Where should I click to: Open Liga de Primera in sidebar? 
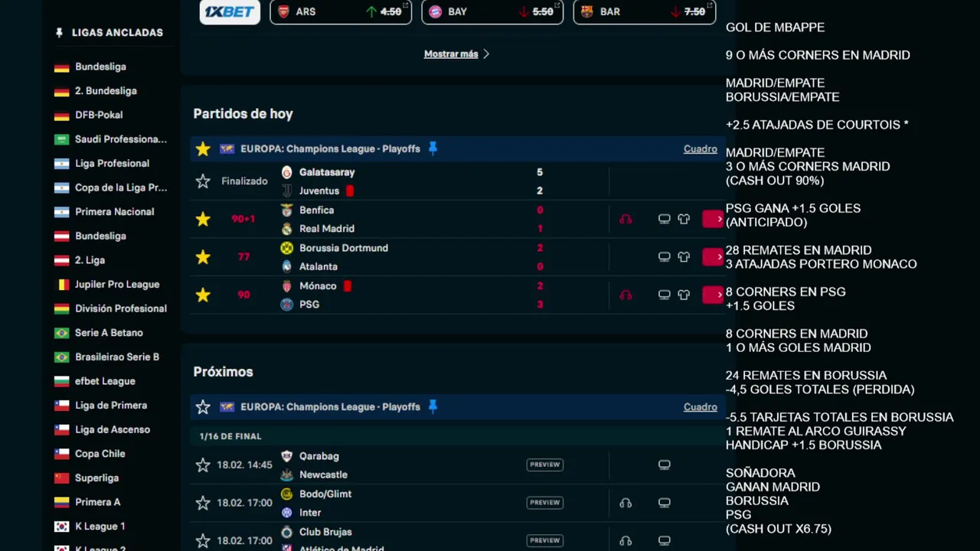(111, 406)
